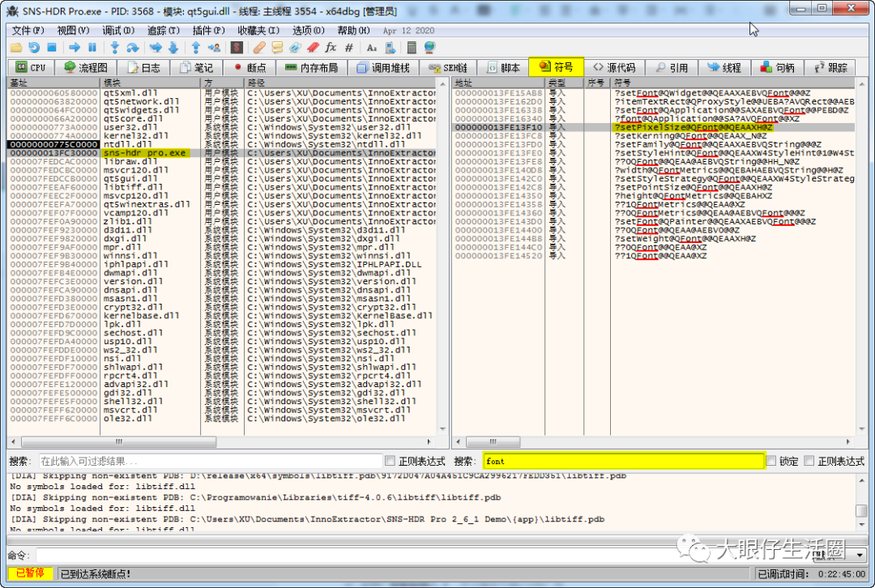Open the Bookmarks red icon

coord(313,48)
